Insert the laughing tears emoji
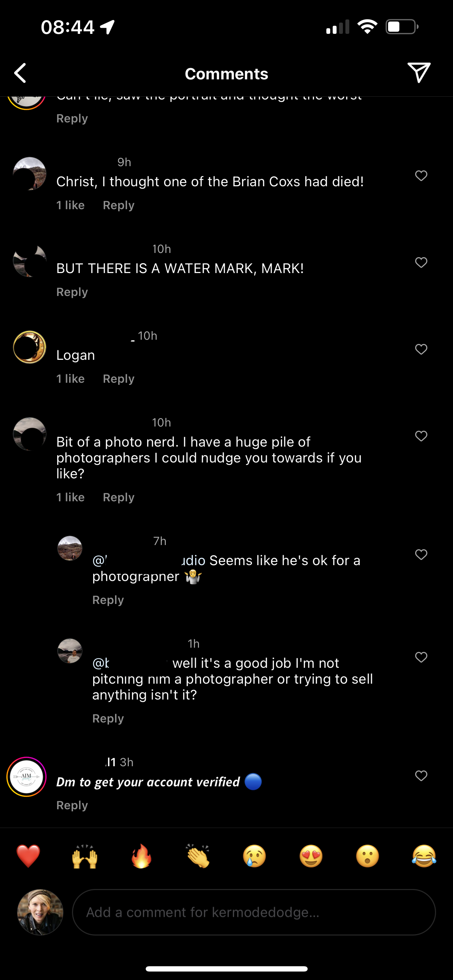Viewport: 453px width, 980px height. coord(424,857)
